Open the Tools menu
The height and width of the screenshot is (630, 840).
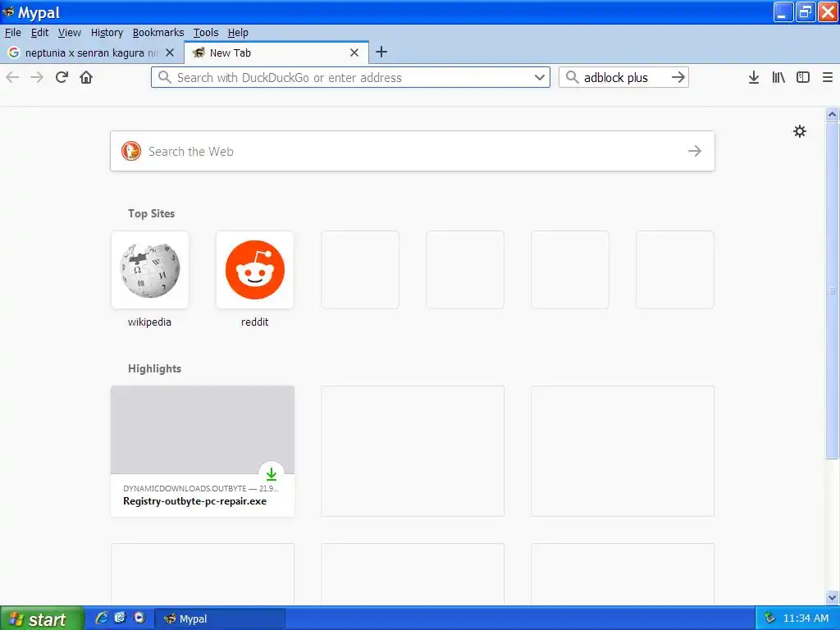(x=206, y=33)
